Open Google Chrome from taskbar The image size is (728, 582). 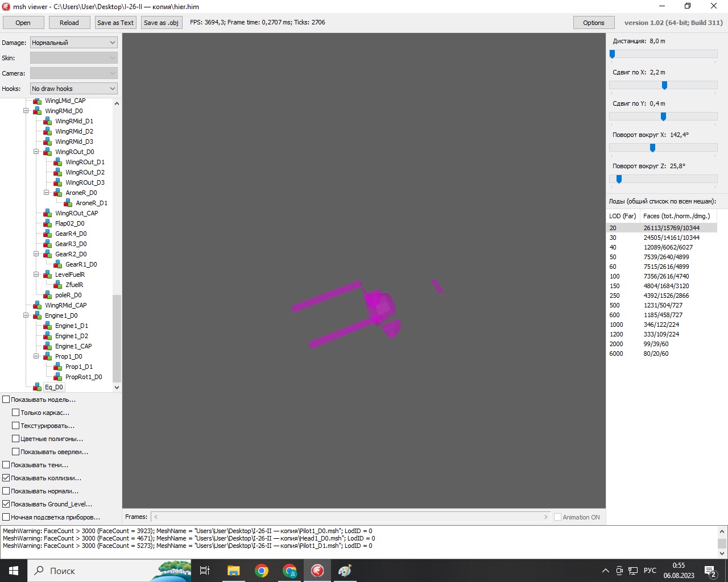click(262, 571)
